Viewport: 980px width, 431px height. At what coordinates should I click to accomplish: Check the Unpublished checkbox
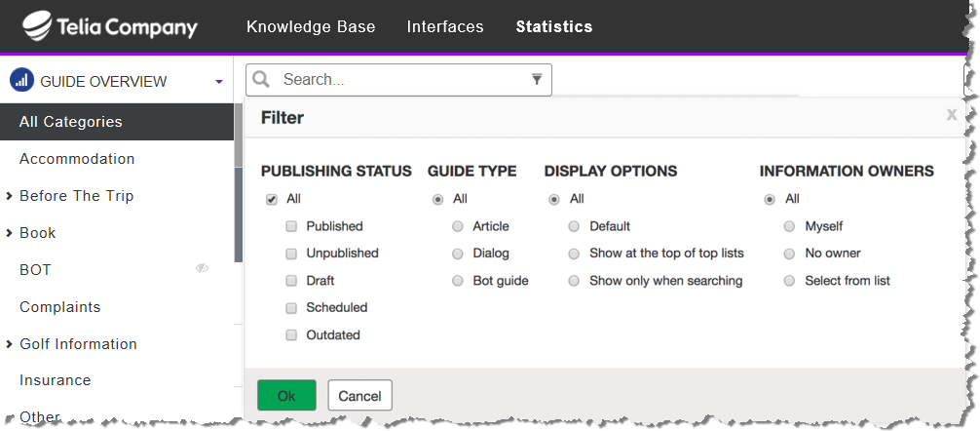pos(291,254)
